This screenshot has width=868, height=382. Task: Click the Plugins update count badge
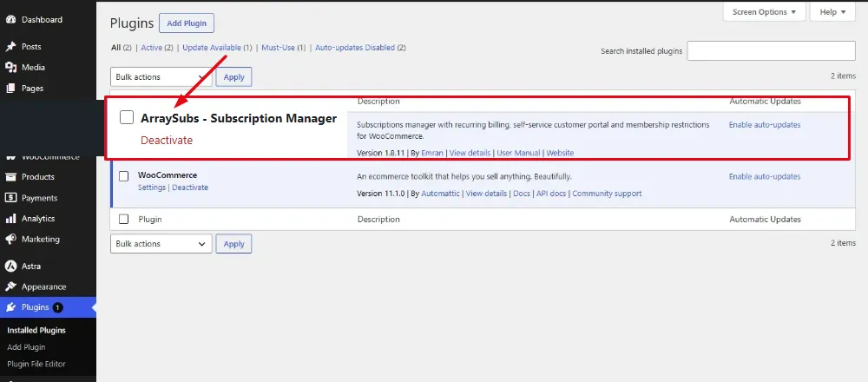[x=57, y=307]
